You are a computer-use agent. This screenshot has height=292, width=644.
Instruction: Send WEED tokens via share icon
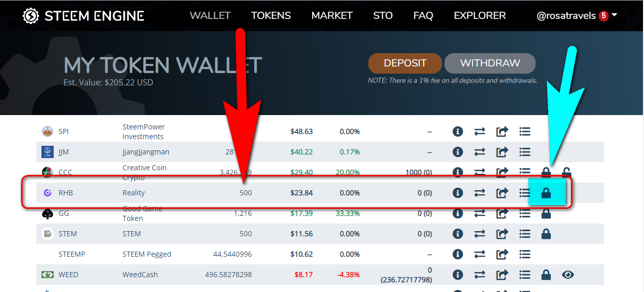coord(502,275)
